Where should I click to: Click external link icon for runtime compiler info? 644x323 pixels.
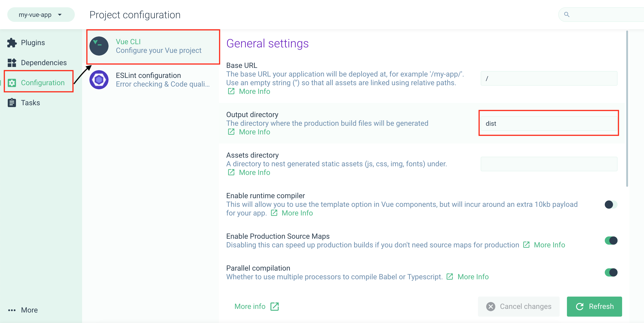[274, 213]
